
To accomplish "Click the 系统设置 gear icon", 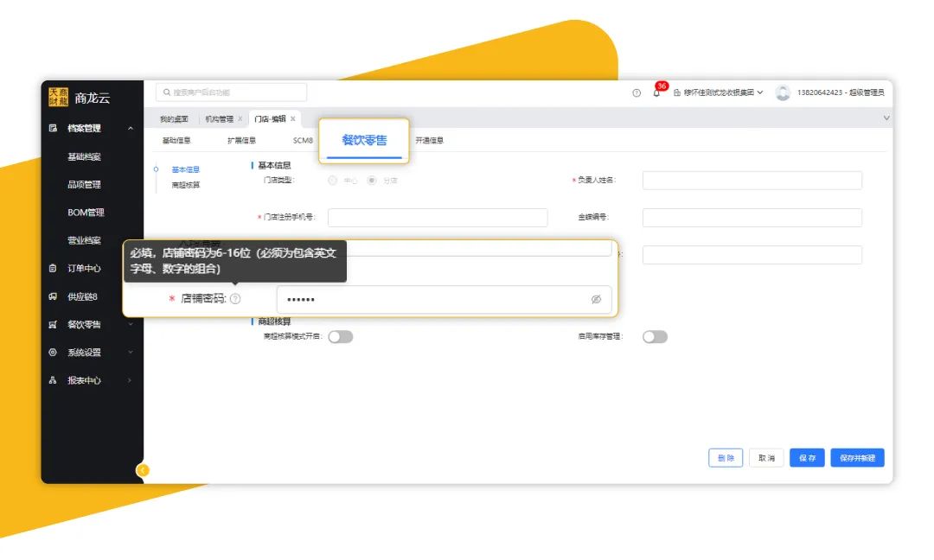I will pos(53,353).
